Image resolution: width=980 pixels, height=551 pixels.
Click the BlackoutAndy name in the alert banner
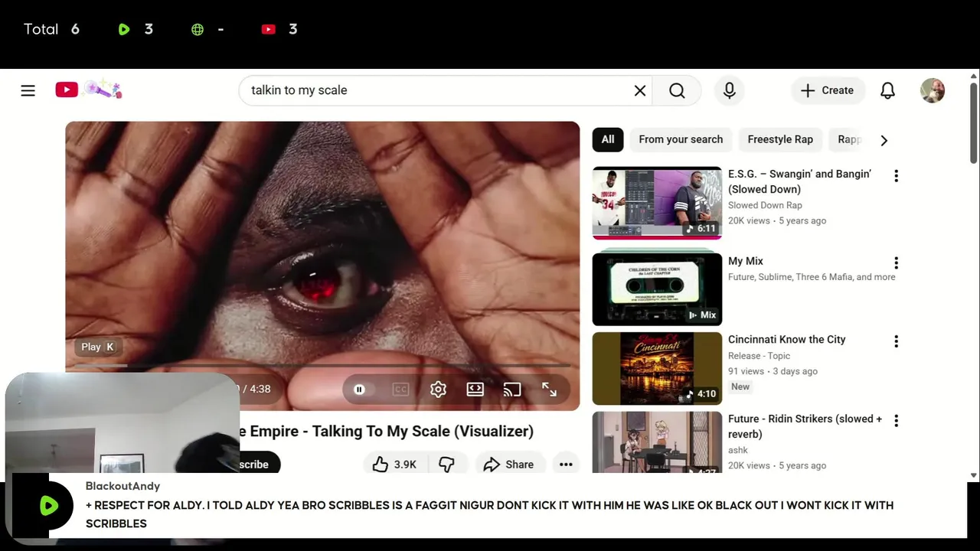[x=122, y=486]
